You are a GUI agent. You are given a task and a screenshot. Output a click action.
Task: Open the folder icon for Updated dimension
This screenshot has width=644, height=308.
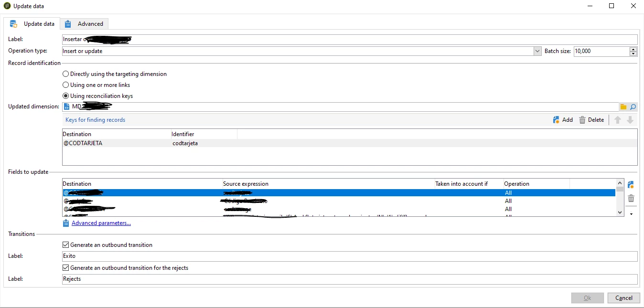point(623,107)
